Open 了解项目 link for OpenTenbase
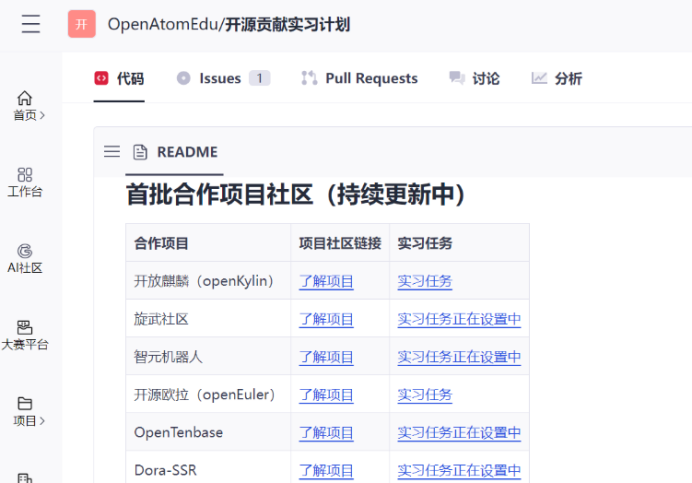Viewport: 692px width, 483px height. pyautogui.click(x=327, y=433)
